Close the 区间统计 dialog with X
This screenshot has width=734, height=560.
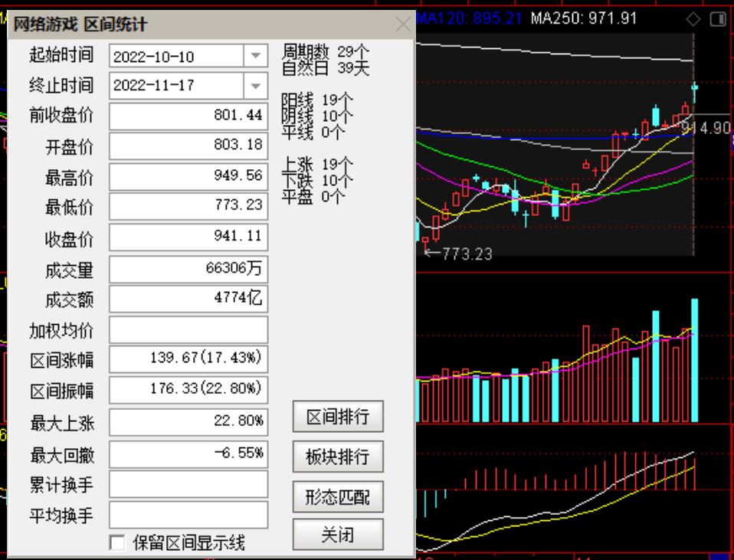(x=403, y=25)
